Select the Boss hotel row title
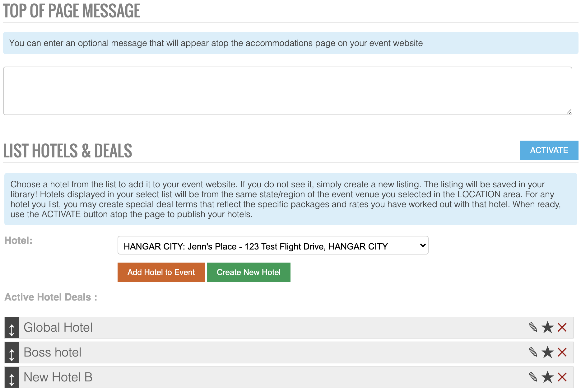The image size is (581, 392). click(53, 352)
